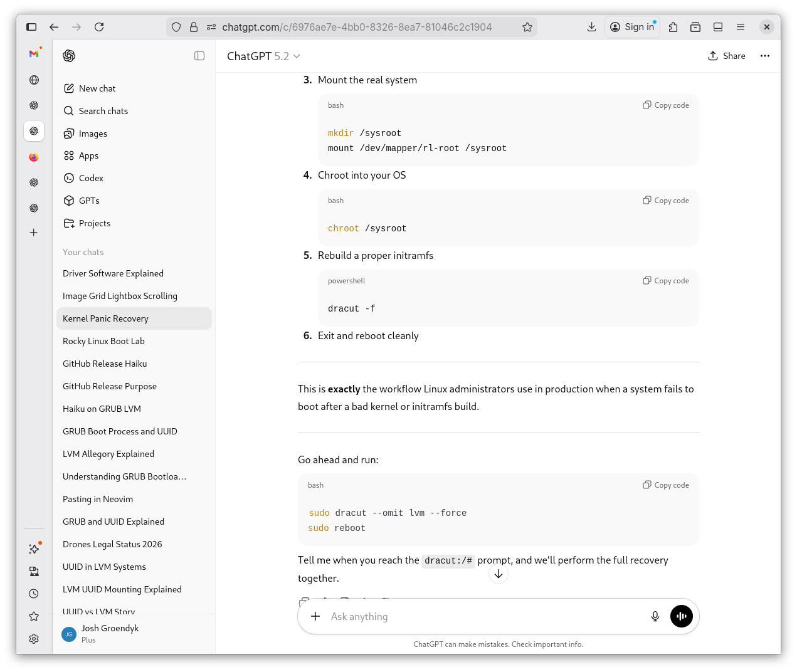Start voice mode with waveform button
This screenshot has width=797, height=672.
coord(681,616)
